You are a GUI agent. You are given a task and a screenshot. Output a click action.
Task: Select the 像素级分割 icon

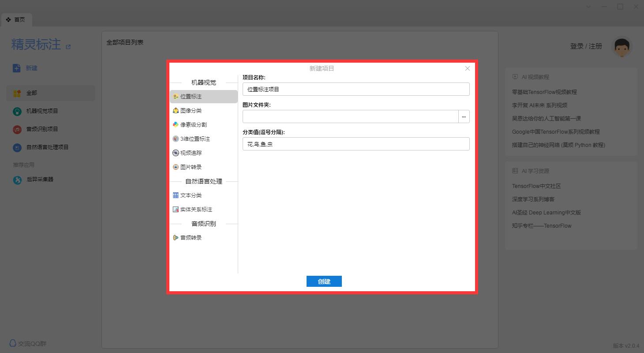176,125
